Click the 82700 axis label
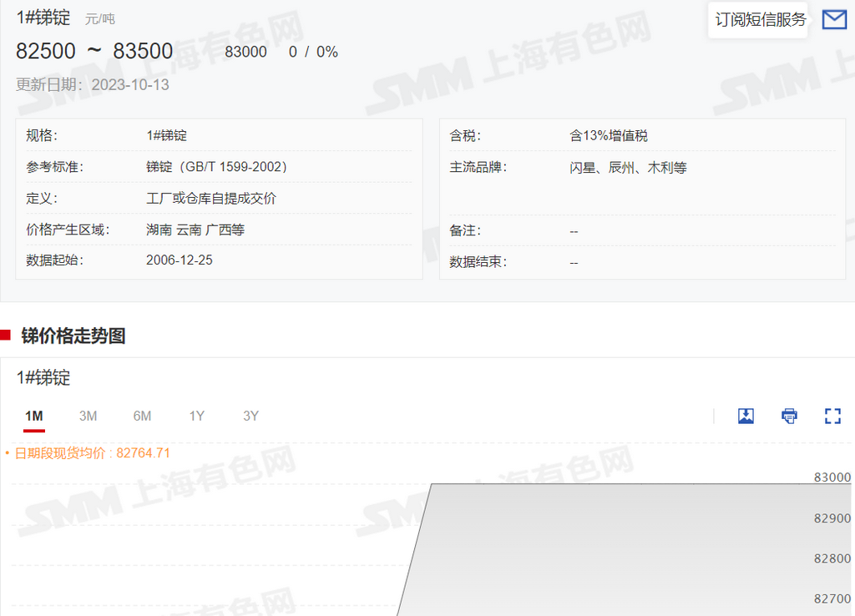Image resolution: width=855 pixels, height=616 pixels. (832, 598)
